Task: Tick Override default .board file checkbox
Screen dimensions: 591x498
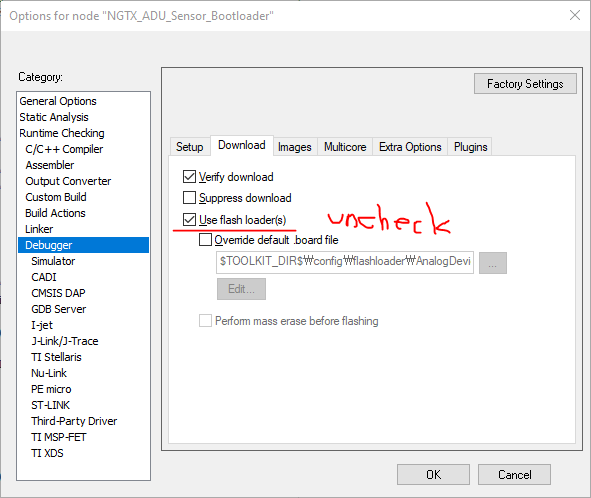Action: 205,240
